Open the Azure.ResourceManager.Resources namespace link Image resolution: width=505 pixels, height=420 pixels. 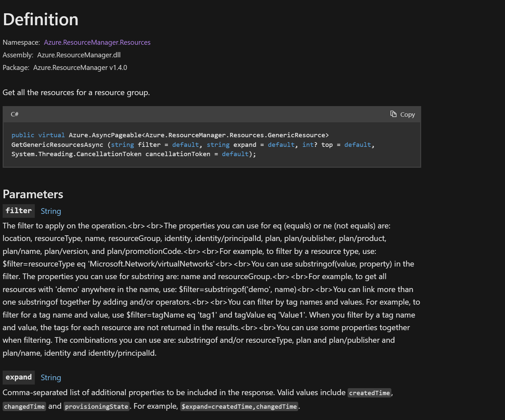(x=97, y=42)
